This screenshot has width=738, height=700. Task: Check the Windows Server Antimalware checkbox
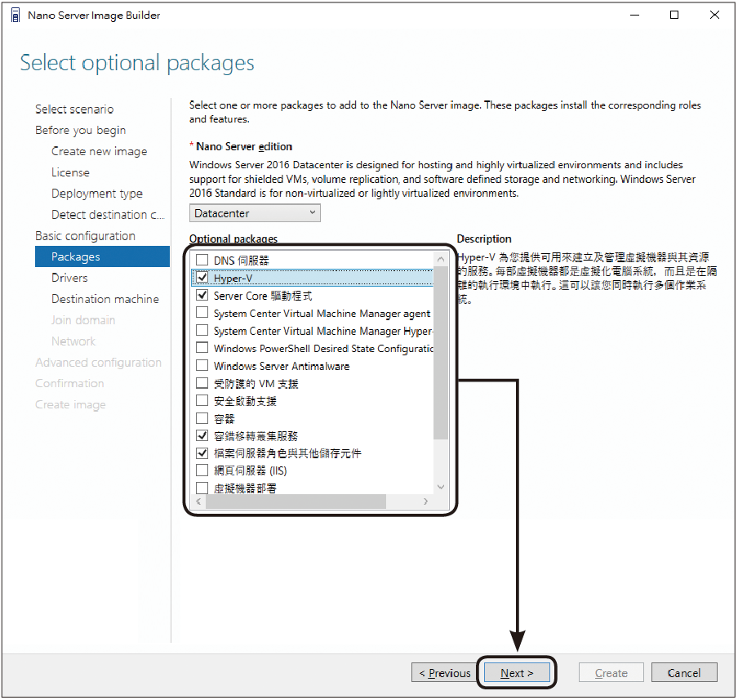(202, 365)
